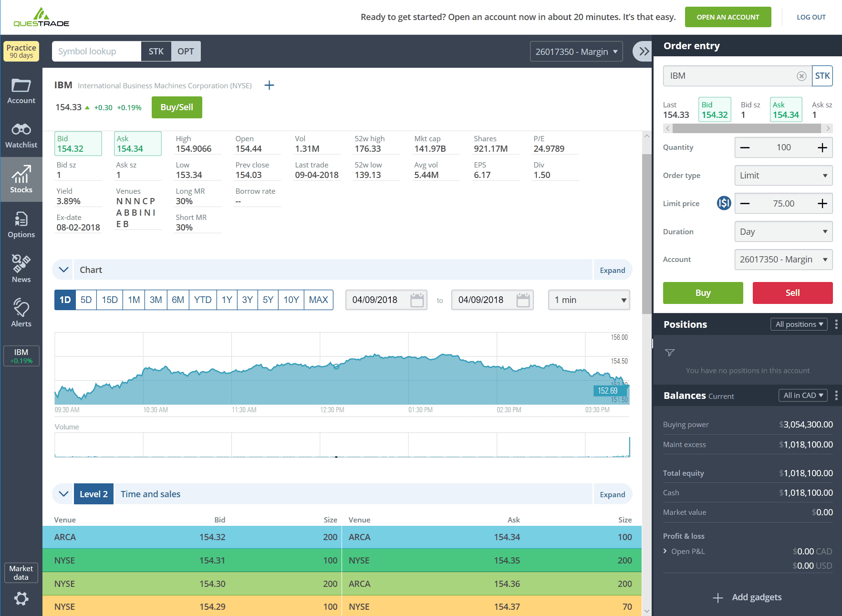The image size is (842, 616).
Task: Open the All positions dropdown
Action: coord(799,324)
